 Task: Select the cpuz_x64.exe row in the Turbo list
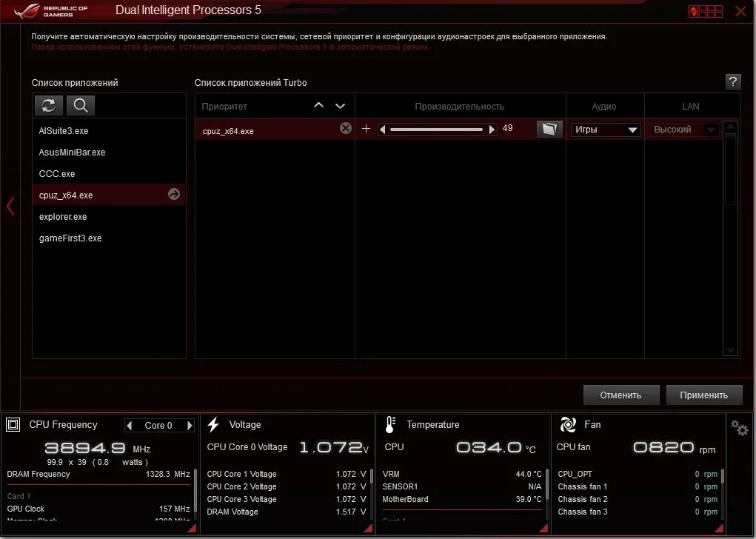click(275, 130)
